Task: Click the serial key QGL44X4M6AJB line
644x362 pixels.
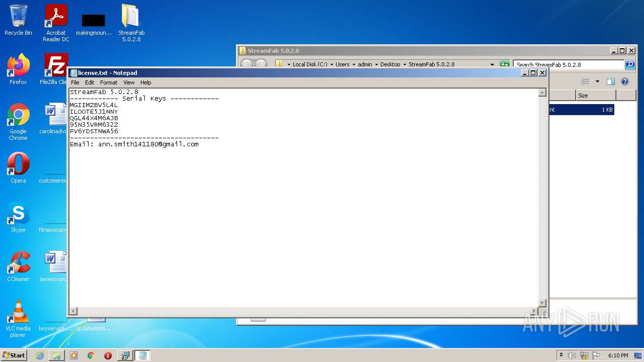Action: (x=94, y=118)
